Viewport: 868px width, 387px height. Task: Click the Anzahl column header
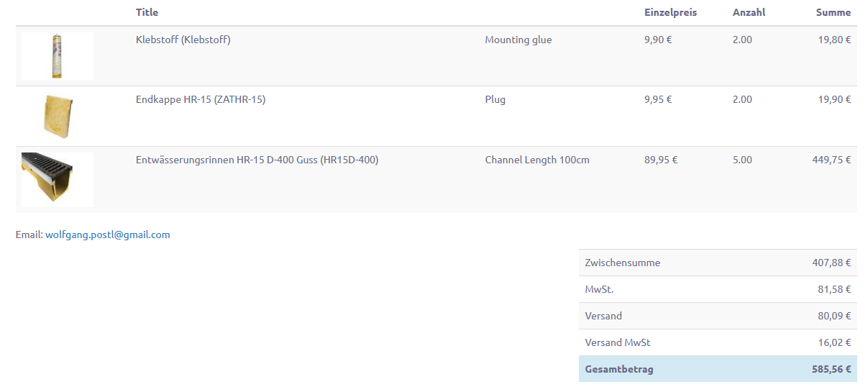click(x=749, y=12)
